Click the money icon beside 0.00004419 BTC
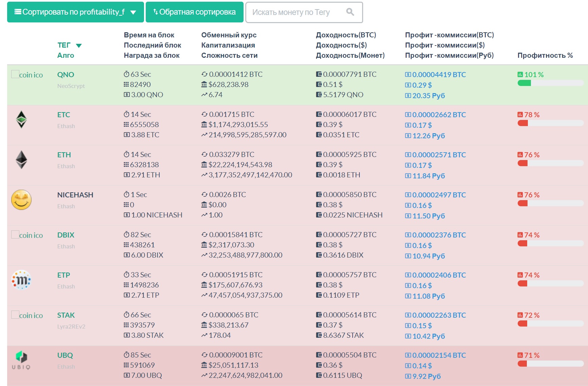This screenshot has width=588, height=386. 408,74
